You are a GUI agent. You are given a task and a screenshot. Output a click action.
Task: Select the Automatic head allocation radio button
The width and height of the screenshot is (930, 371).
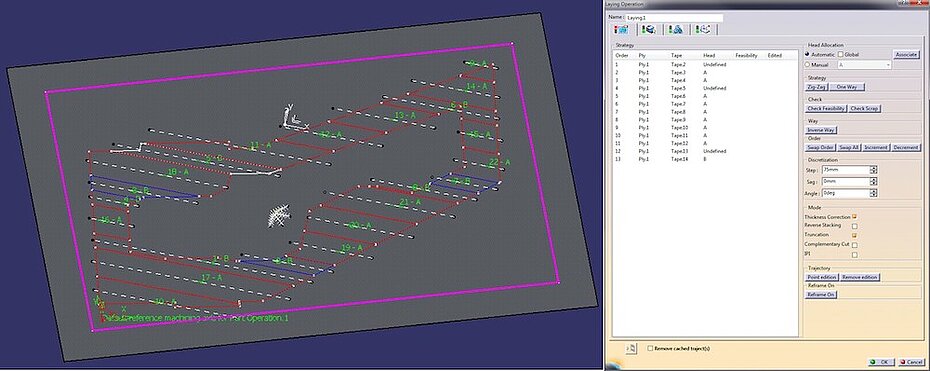[807, 55]
